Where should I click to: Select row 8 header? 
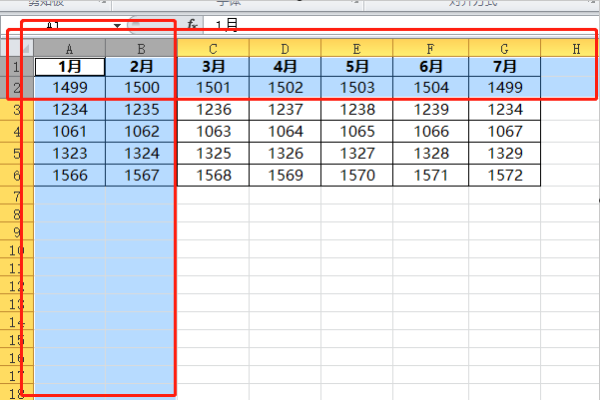click(x=17, y=214)
